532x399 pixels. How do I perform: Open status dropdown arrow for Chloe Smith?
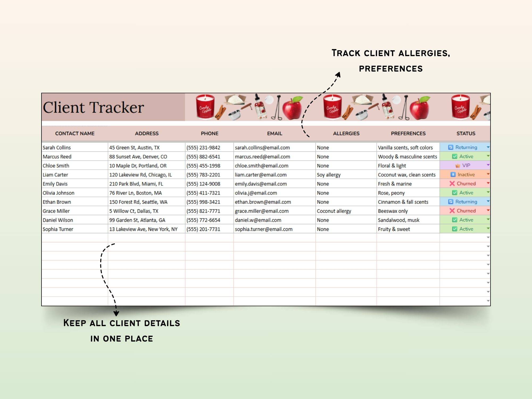(x=488, y=165)
